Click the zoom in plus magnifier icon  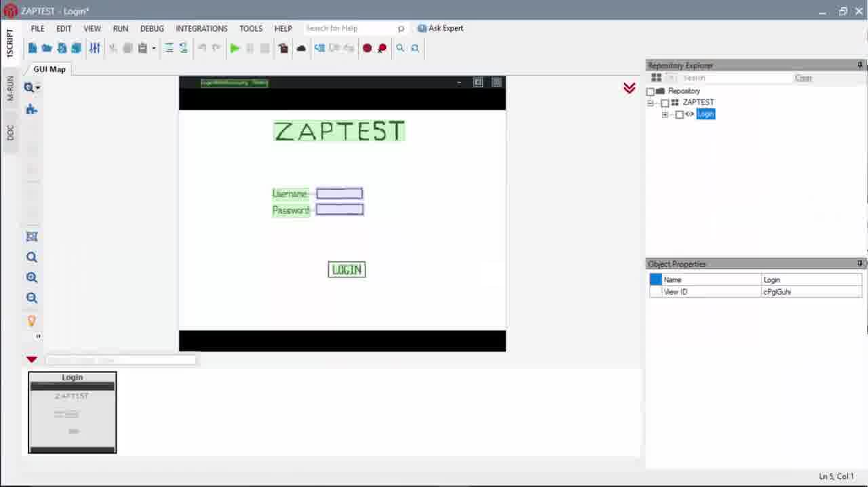[x=31, y=277]
